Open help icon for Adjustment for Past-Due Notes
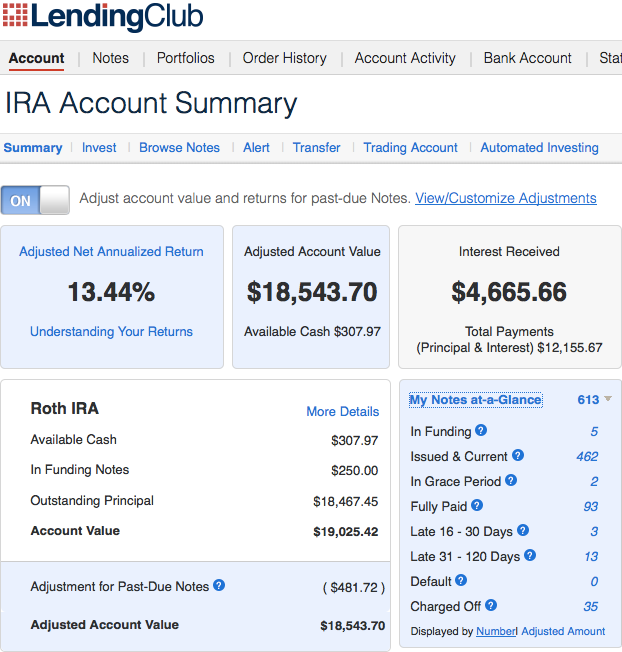This screenshot has height=652, width=622. 219,585
